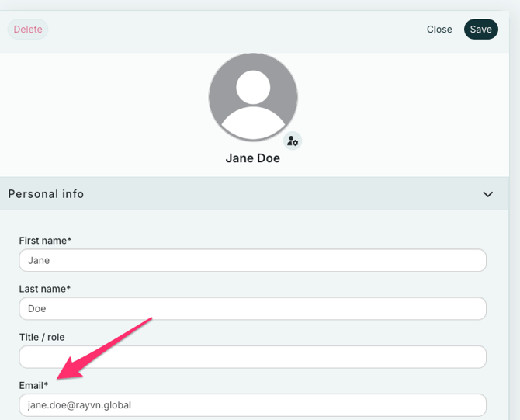Image resolution: width=520 pixels, height=420 pixels.
Task: Click the Jane Doe name heading
Action: (252, 158)
